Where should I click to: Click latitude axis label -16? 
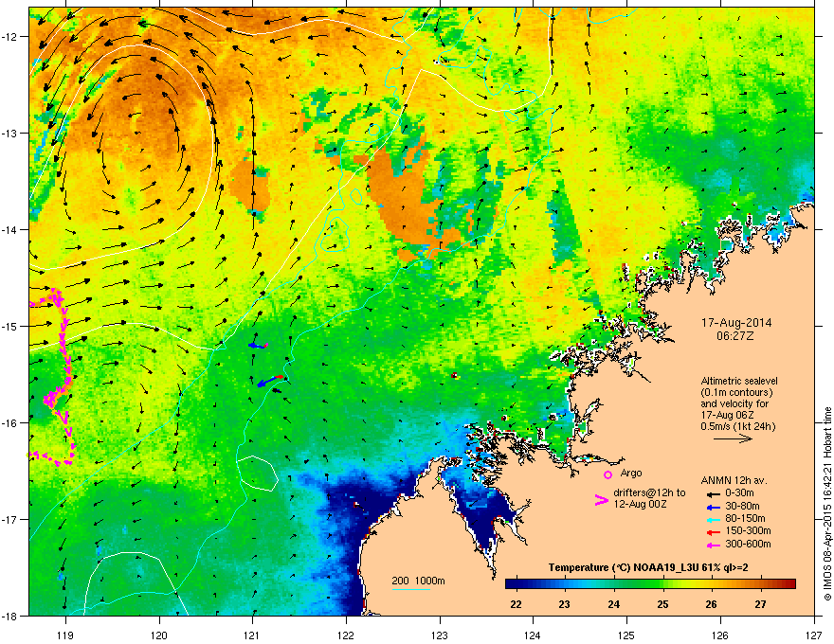point(10,423)
